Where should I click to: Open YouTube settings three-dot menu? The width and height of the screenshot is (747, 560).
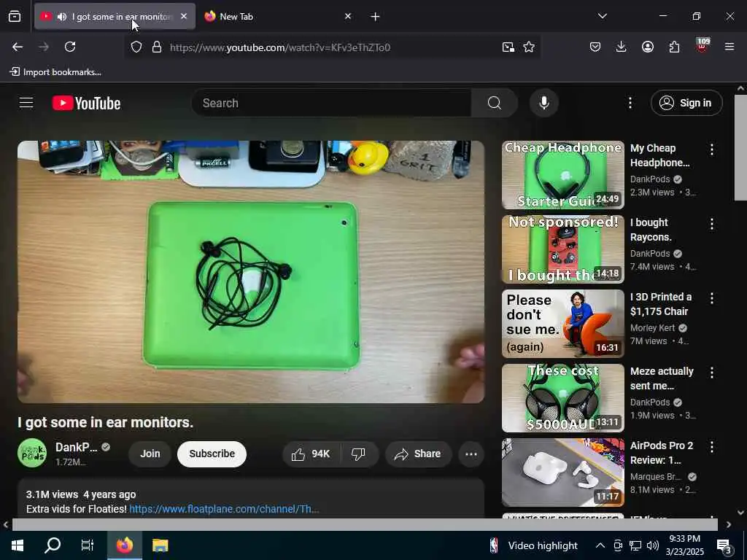(x=630, y=103)
